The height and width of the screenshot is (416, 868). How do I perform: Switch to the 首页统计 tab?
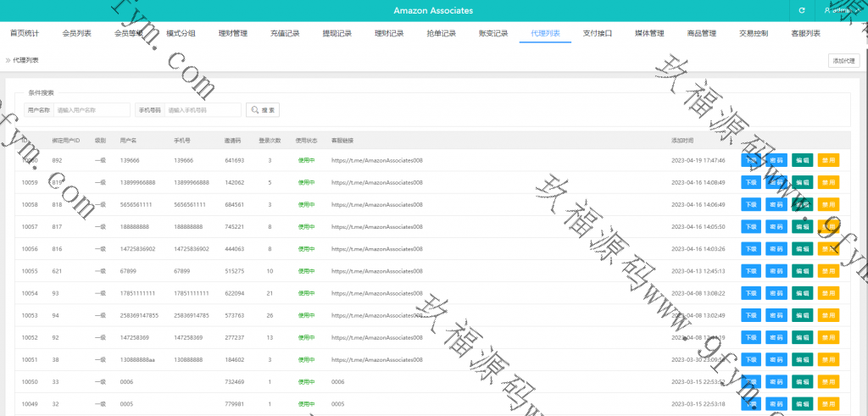(x=25, y=34)
